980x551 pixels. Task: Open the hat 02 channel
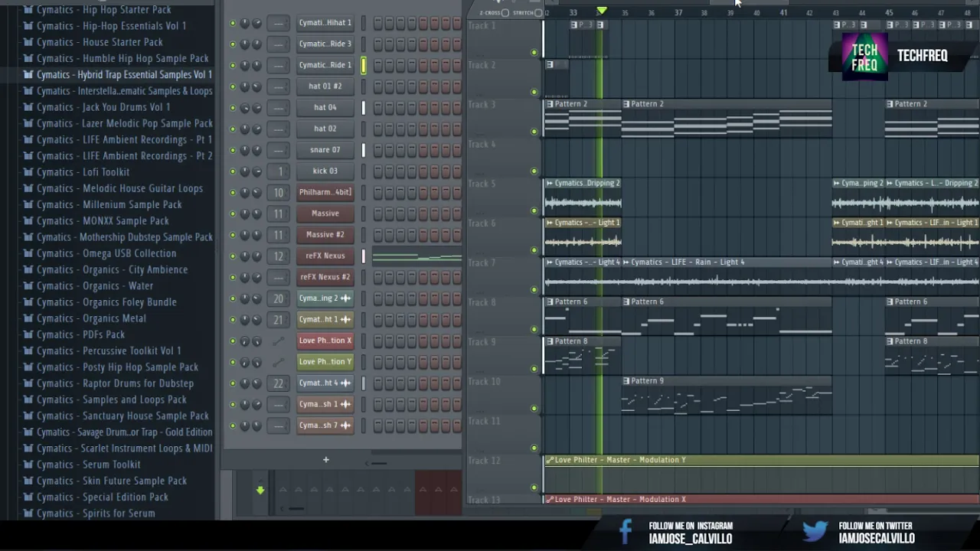point(325,129)
